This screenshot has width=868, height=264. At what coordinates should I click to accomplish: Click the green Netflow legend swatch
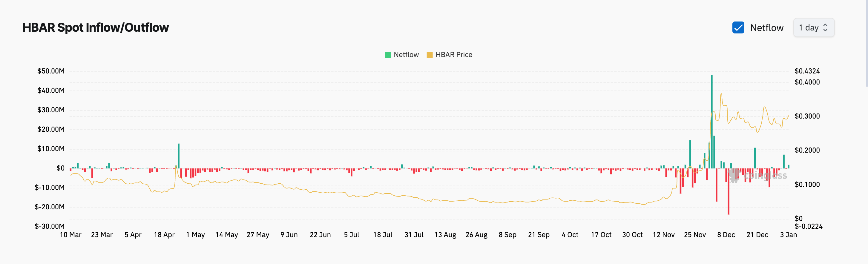pos(387,55)
